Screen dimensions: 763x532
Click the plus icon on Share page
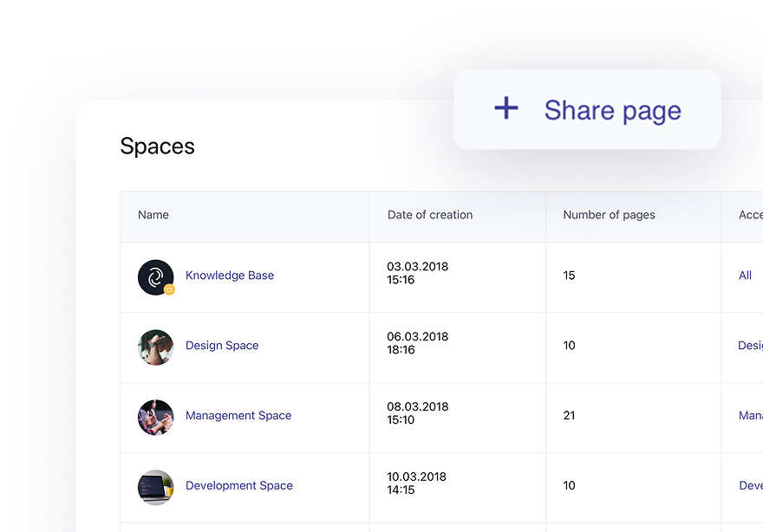point(505,108)
